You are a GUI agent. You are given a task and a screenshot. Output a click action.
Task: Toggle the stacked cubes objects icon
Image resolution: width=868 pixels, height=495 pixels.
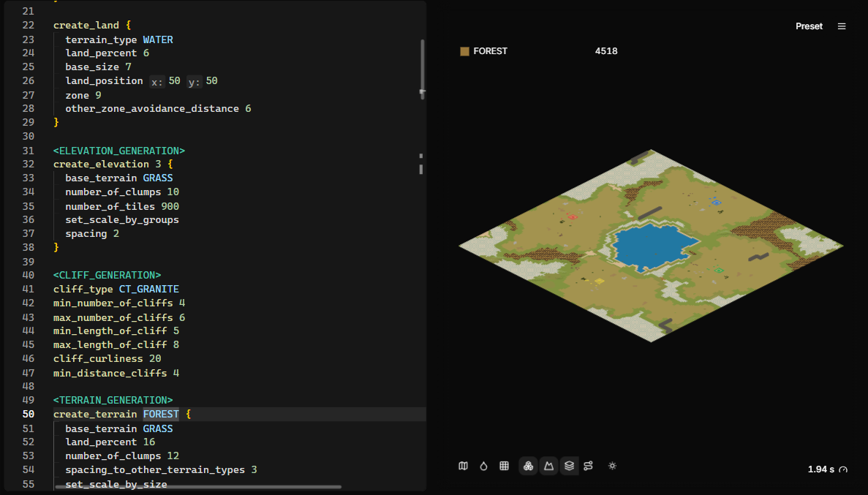[529, 466]
